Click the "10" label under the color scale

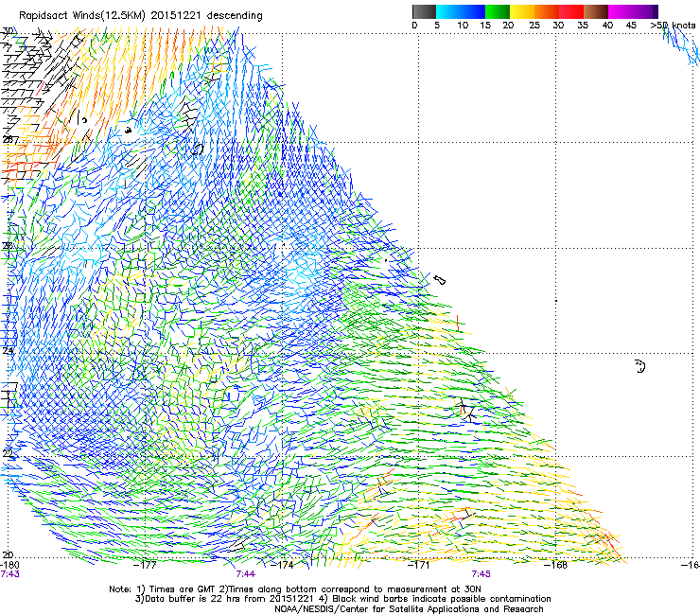click(x=463, y=25)
